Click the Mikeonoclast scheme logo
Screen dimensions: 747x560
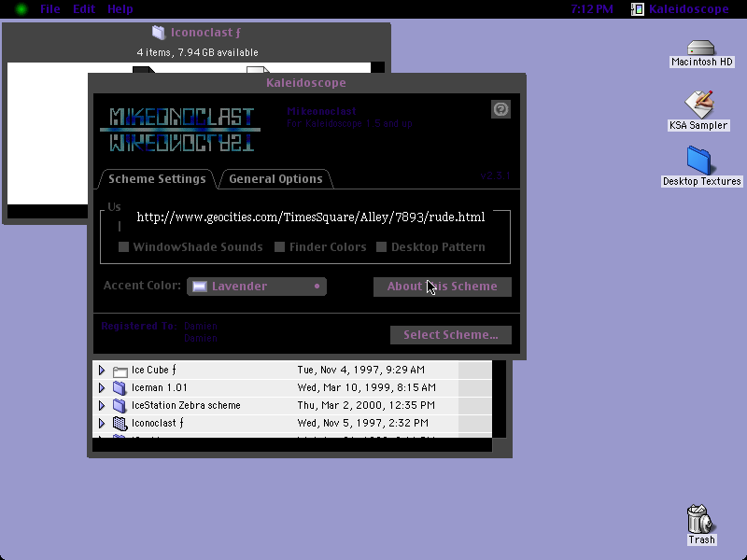(180, 130)
